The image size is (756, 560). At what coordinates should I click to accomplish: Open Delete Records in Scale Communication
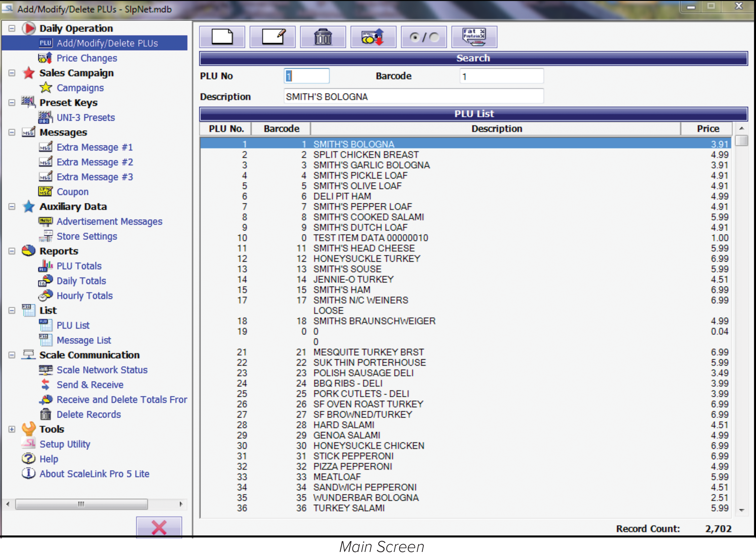coord(88,415)
